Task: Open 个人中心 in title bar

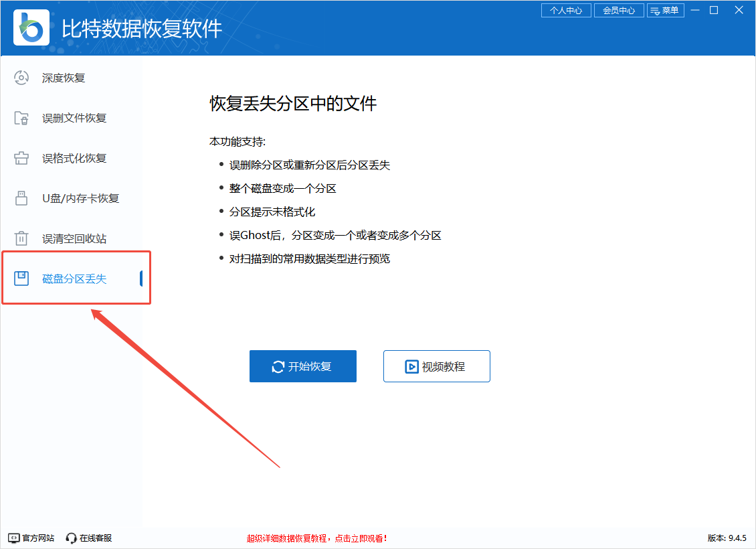Action: click(566, 10)
